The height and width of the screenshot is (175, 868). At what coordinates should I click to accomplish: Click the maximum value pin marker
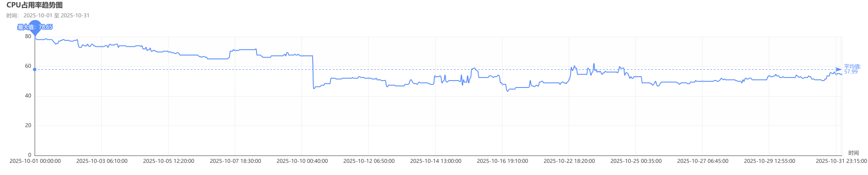click(35, 27)
